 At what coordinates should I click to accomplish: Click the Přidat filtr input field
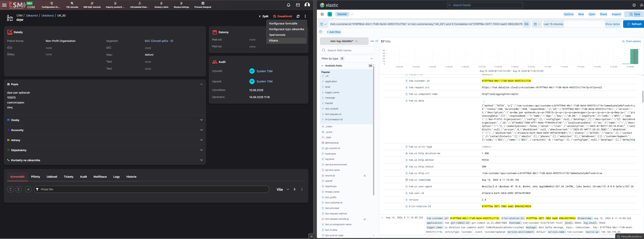(x=151, y=189)
